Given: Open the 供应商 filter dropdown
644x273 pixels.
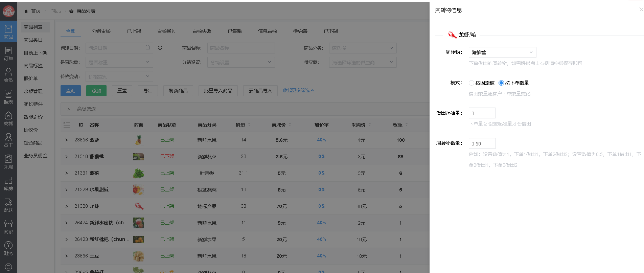Looking at the screenshot, I should point(363,62).
